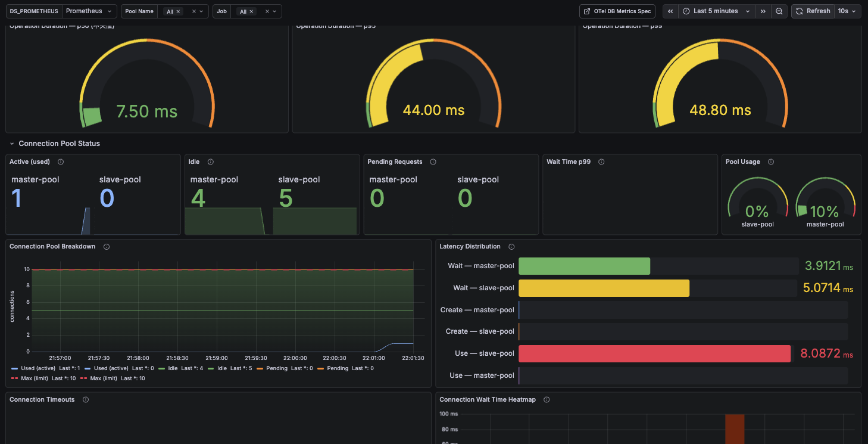Click the info icon on Connection Wait Time Heatmap

click(x=547, y=399)
